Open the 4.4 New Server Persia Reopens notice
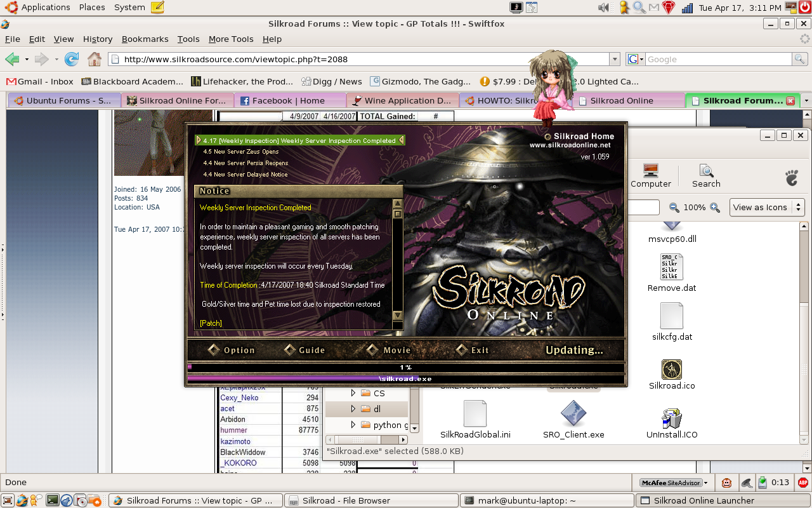This screenshot has width=812, height=508. (x=246, y=163)
